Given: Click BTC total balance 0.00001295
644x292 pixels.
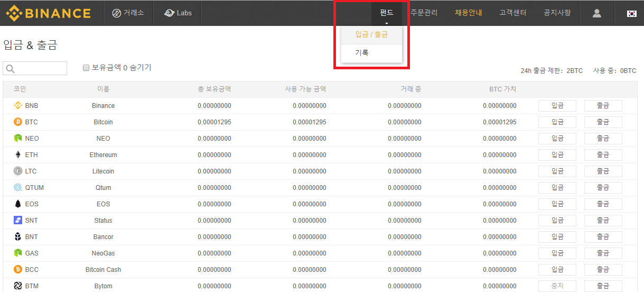Looking at the screenshot, I should click(x=214, y=122).
